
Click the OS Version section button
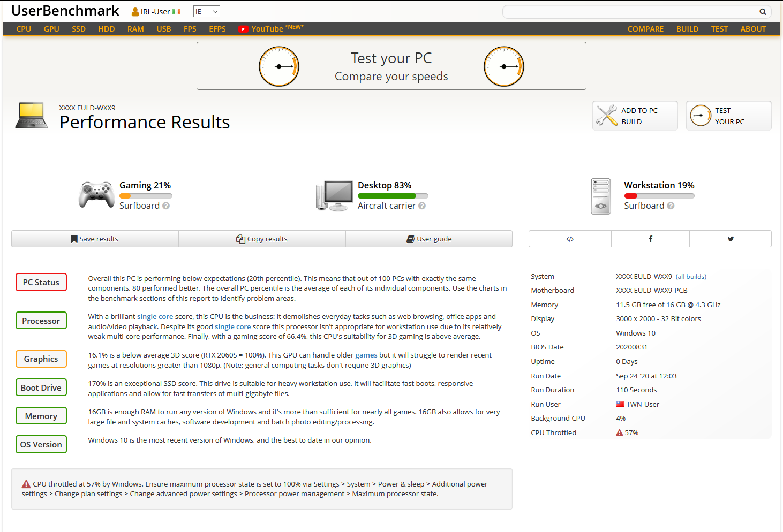[41, 444]
